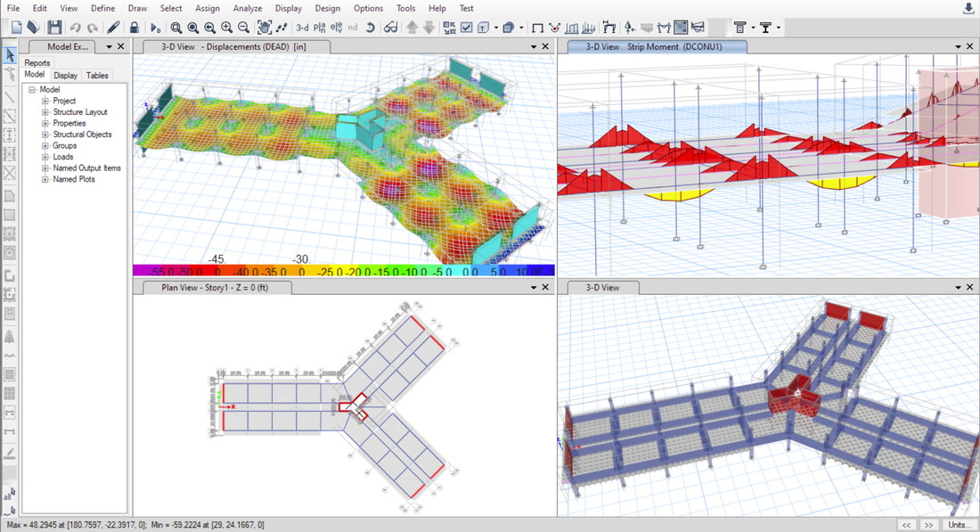The width and height of the screenshot is (980, 532).
Task: Expand the Structure Layout tree node
Action: pos(45,112)
